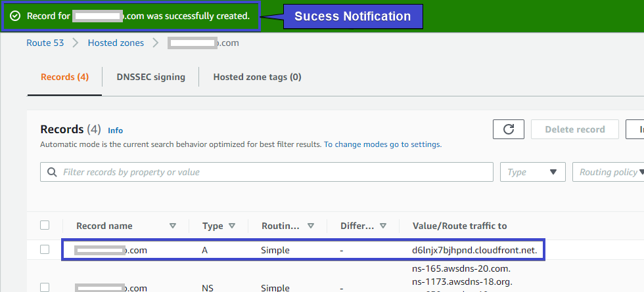
Task: Click the Record name column header text
Action: pos(104,226)
